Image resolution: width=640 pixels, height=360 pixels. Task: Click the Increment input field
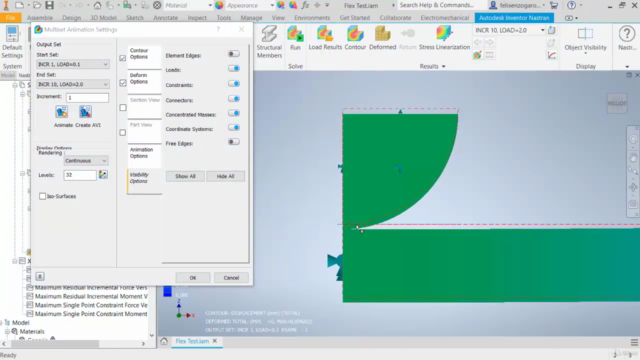[87, 98]
